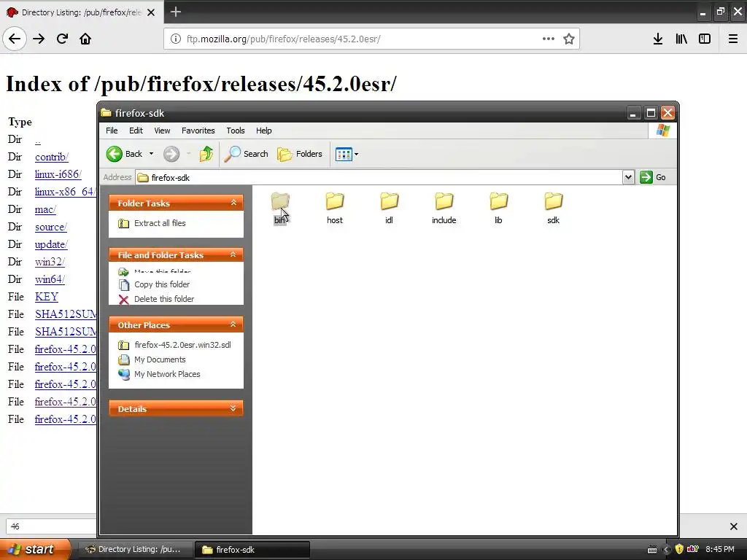Open the update/ directory link

click(x=51, y=244)
